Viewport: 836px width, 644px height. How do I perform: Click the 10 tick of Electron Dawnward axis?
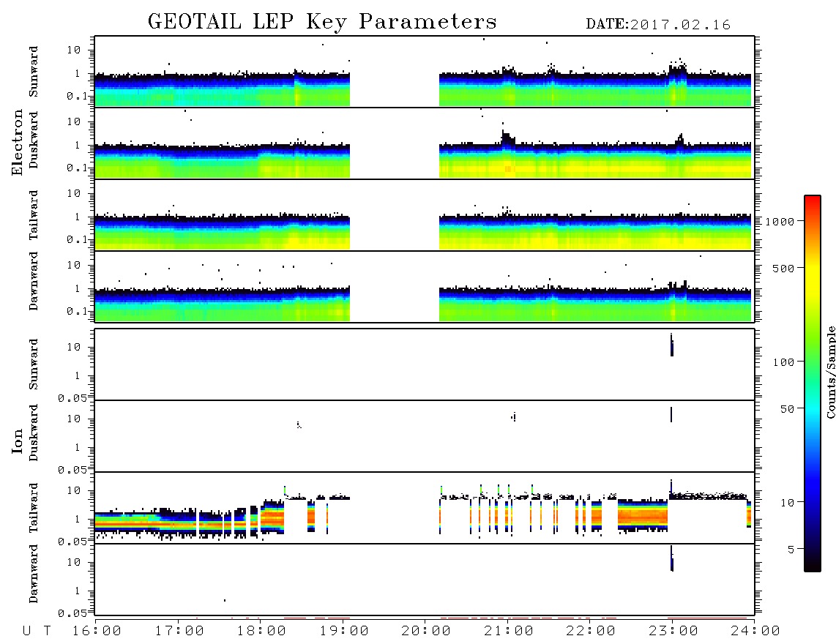pos(74,265)
